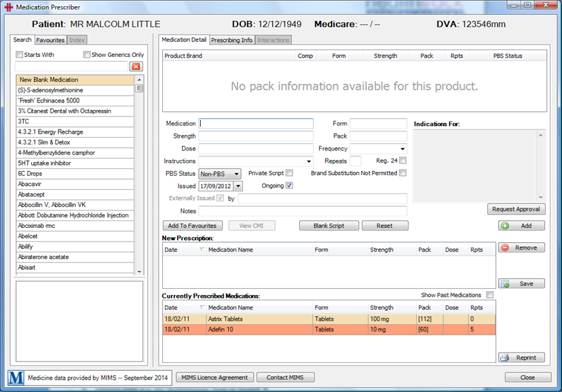Uncheck the Ongoing checkbox

pos(289,186)
